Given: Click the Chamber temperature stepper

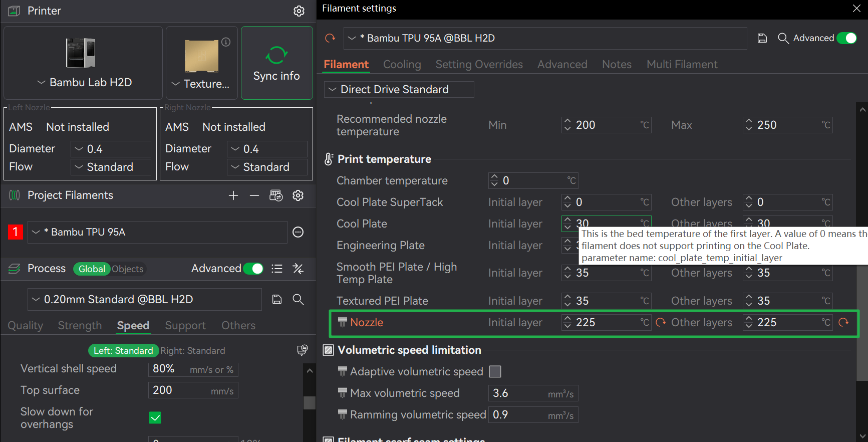Looking at the screenshot, I should tap(494, 180).
